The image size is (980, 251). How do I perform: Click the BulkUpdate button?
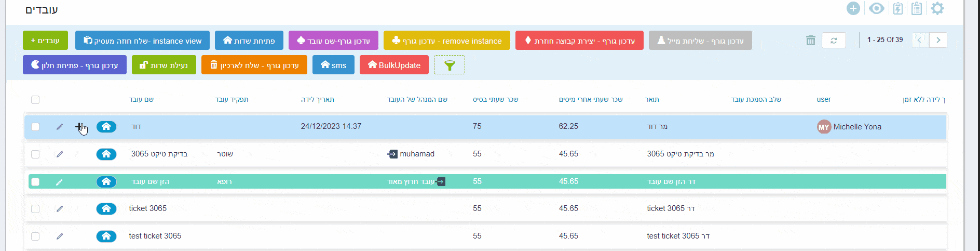point(394,65)
